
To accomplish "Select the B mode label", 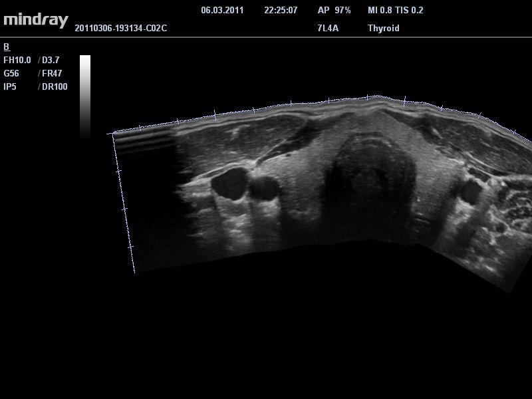I will 7,47.
